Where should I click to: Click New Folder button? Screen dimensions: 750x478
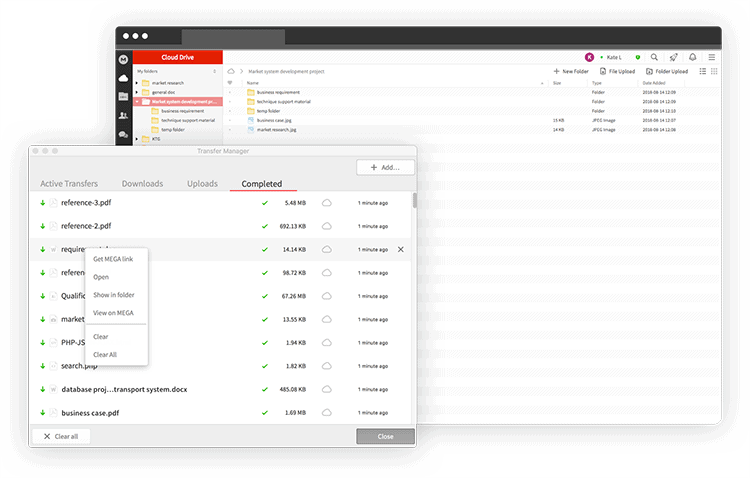[x=571, y=71]
